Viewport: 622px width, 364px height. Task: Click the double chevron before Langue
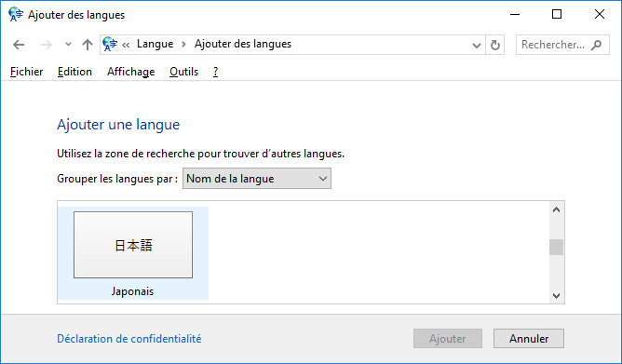pos(126,45)
